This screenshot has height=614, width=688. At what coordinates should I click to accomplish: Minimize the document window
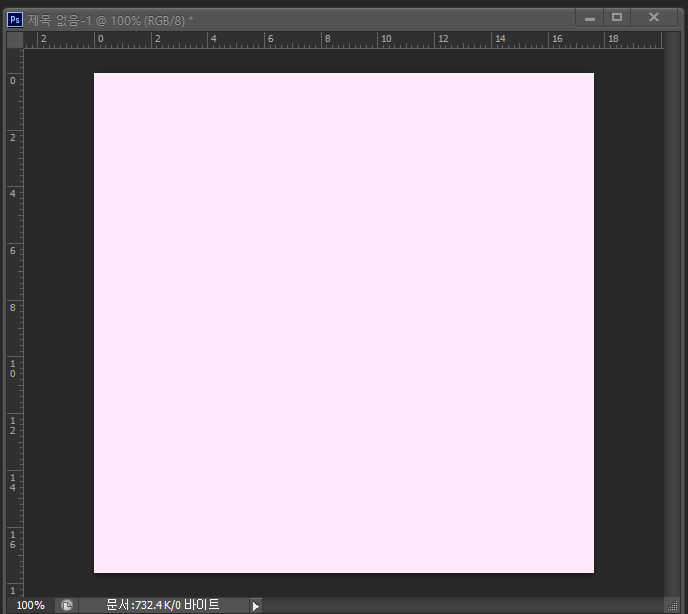coord(590,18)
